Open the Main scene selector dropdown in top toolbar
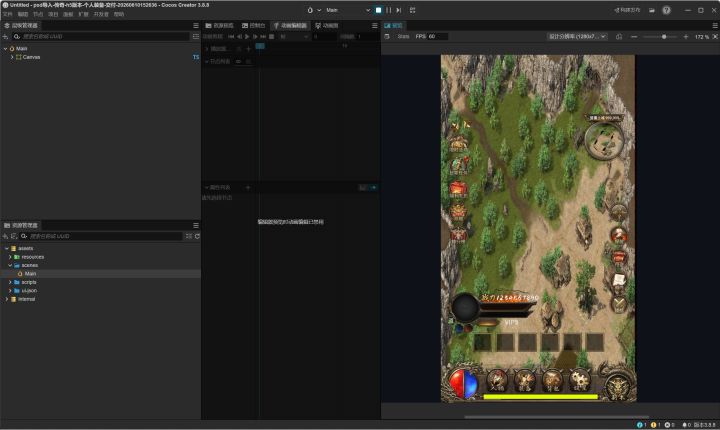The width and height of the screenshot is (720, 430). click(x=348, y=10)
